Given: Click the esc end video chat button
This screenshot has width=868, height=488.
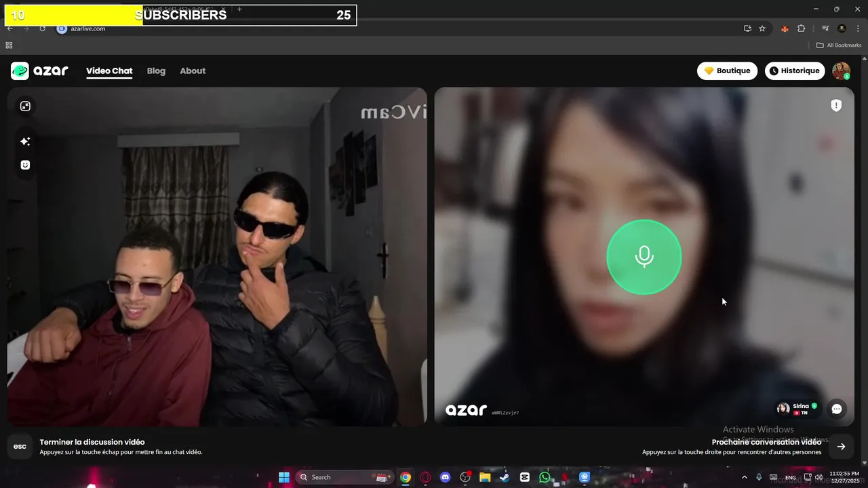Looking at the screenshot, I should (x=20, y=446).
